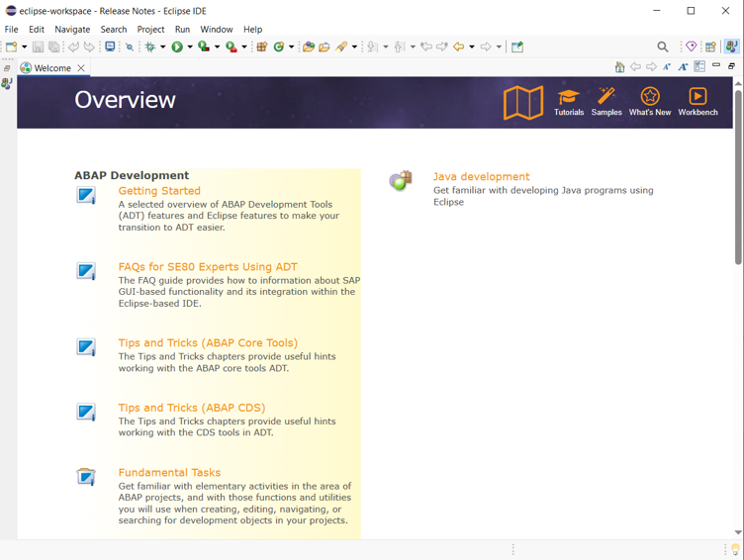Click the vertical scrollbar thumb

[x=738, y=176]
